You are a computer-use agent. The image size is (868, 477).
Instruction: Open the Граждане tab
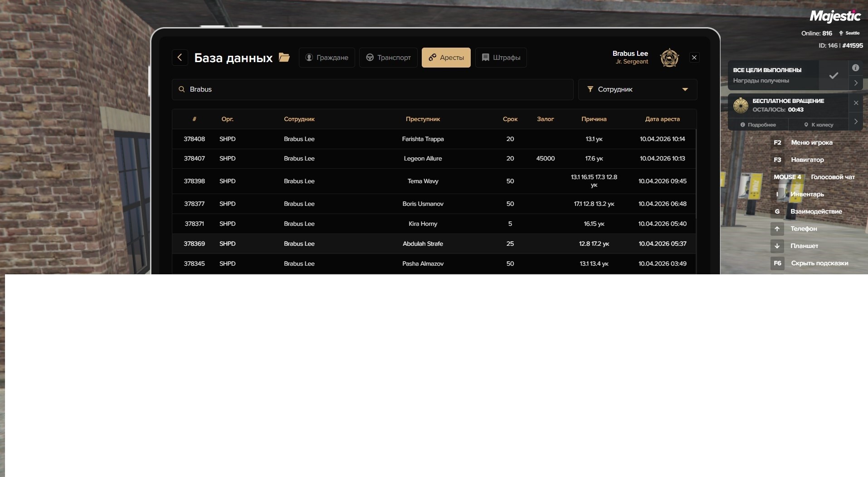pyautogui.click(x=327, y=58)
